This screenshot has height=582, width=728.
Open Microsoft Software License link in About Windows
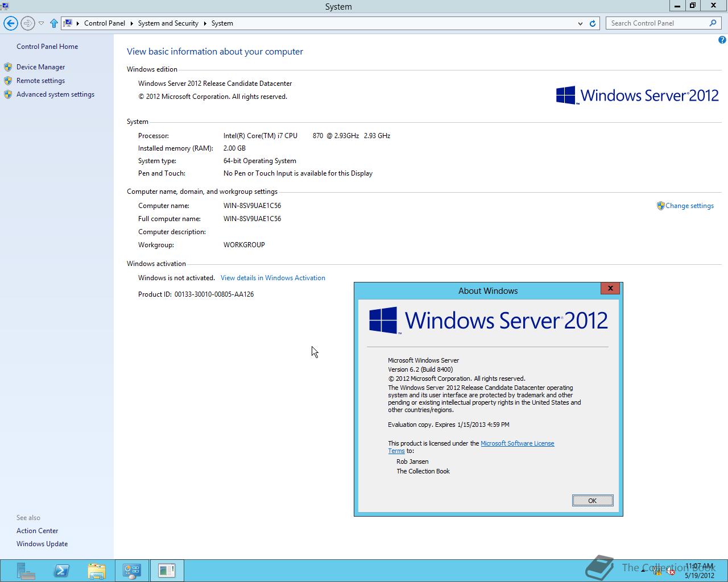tap(518, 443)
